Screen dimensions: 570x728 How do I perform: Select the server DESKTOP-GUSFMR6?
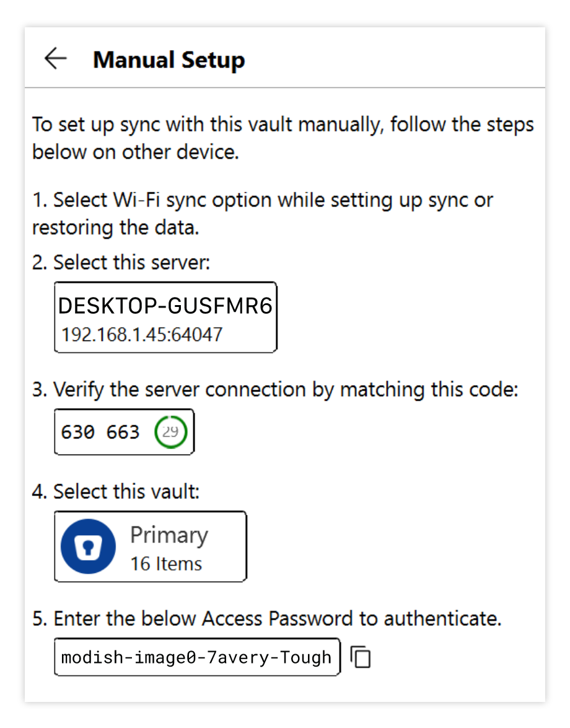point(165,317)
